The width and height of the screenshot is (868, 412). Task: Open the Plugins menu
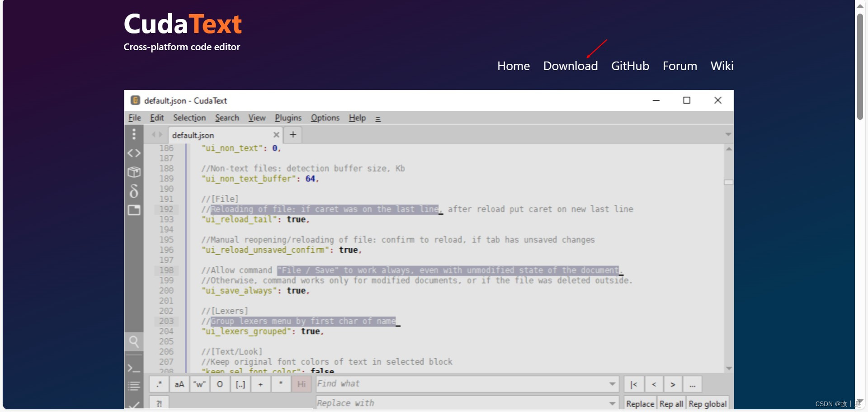(x=288, y=118)
